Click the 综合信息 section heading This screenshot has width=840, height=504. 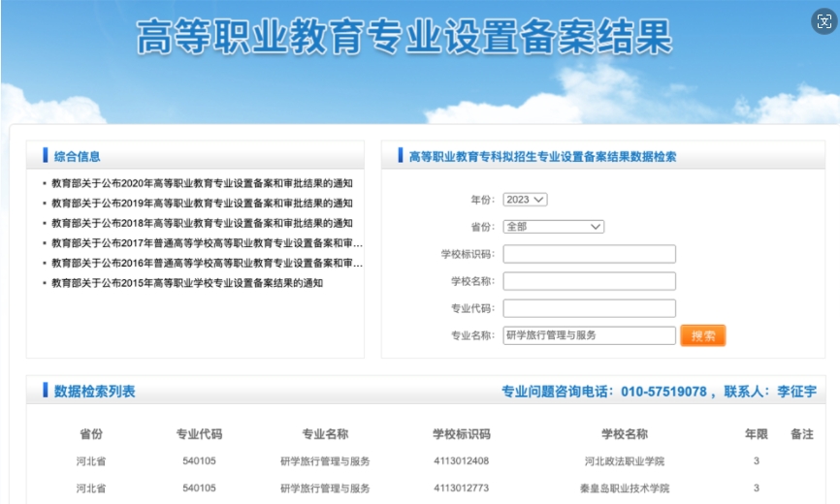78,157
